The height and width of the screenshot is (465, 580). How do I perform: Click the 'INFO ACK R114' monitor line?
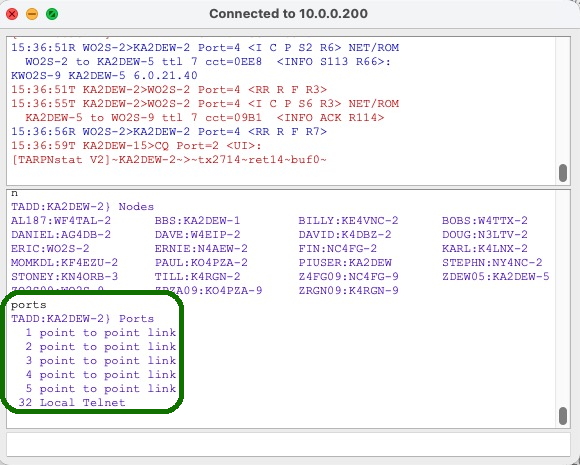[205, 118]
